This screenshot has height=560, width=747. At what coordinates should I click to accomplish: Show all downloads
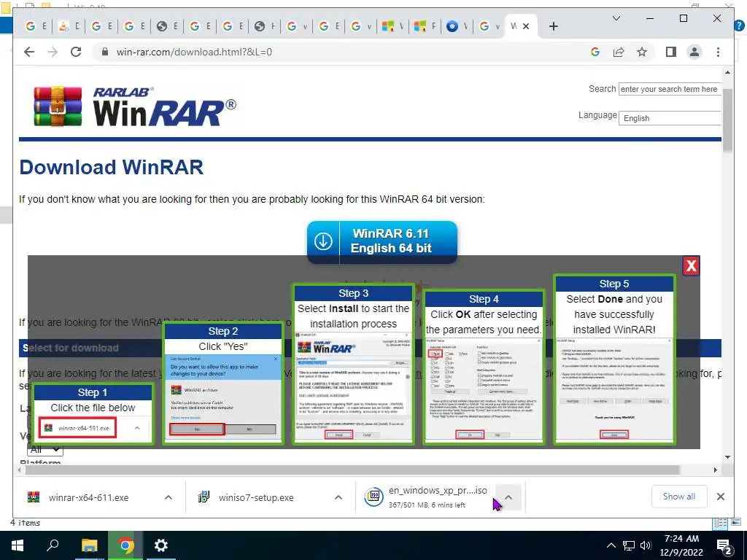679,497
